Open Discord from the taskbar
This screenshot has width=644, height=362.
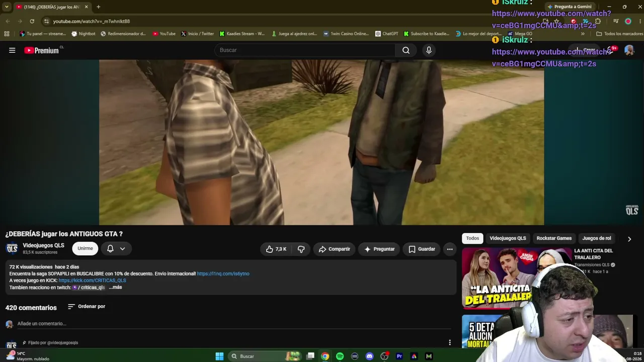369,356
